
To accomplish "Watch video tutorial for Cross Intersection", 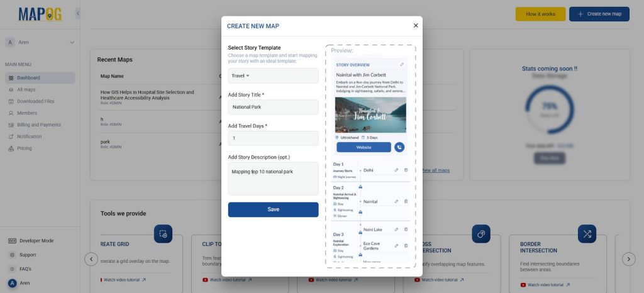I will click(439, 280).
